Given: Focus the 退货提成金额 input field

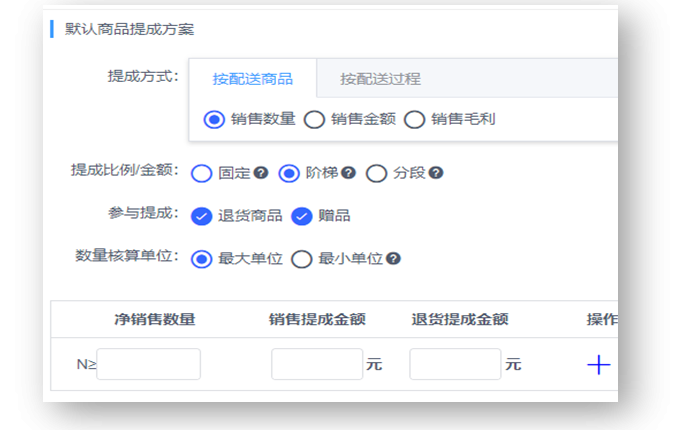Looking at the screenshot, I should [455, 364].
